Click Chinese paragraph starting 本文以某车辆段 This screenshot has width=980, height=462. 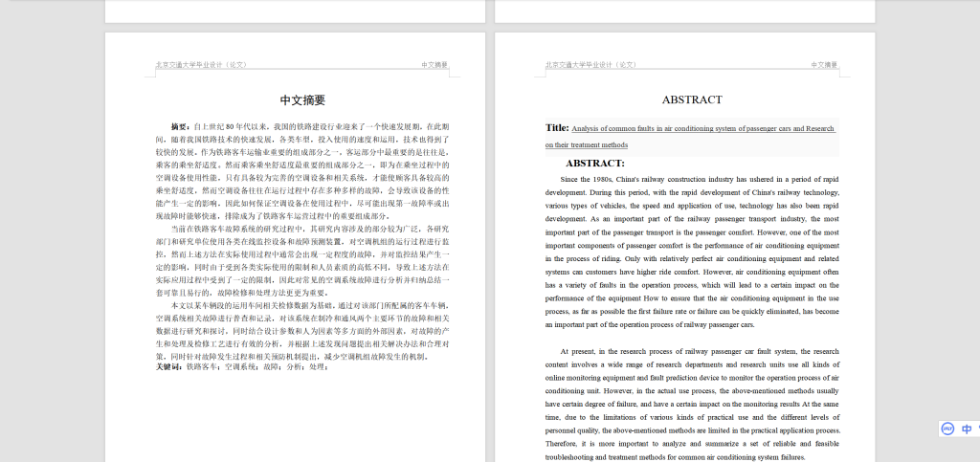(x=302, y=331)
